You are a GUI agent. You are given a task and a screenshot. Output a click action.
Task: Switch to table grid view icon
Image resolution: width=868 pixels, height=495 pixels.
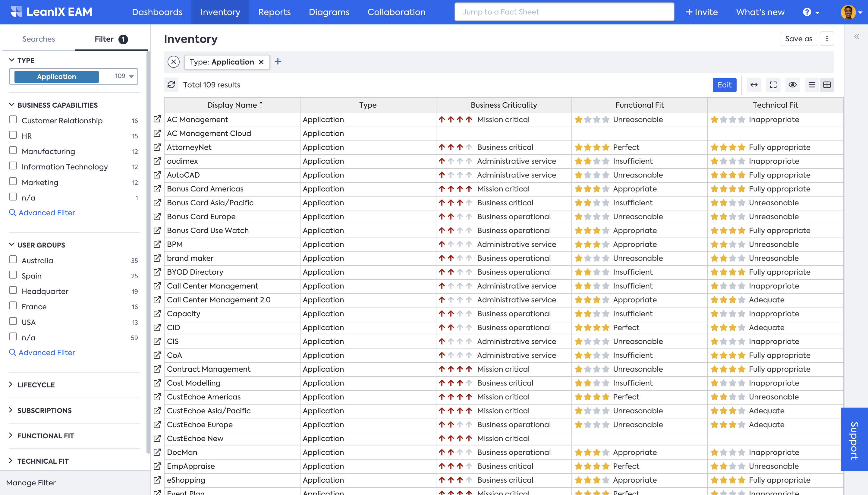coord(827,85)
